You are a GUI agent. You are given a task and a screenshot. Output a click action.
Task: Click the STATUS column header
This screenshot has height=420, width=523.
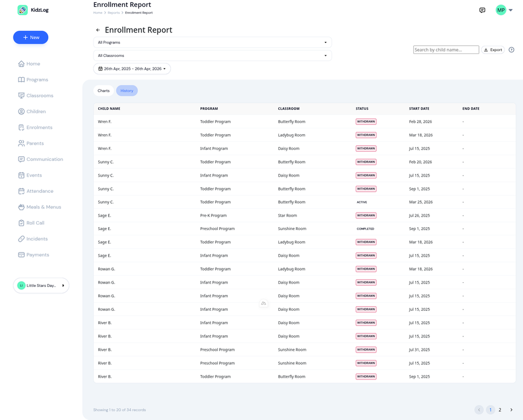pos(362,109)
